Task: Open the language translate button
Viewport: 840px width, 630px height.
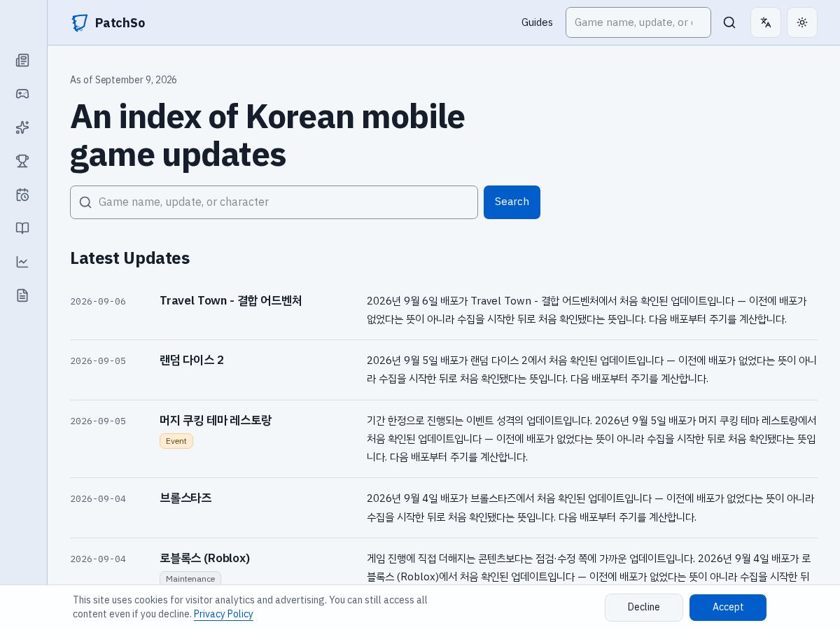Action: tap(766, 22)
